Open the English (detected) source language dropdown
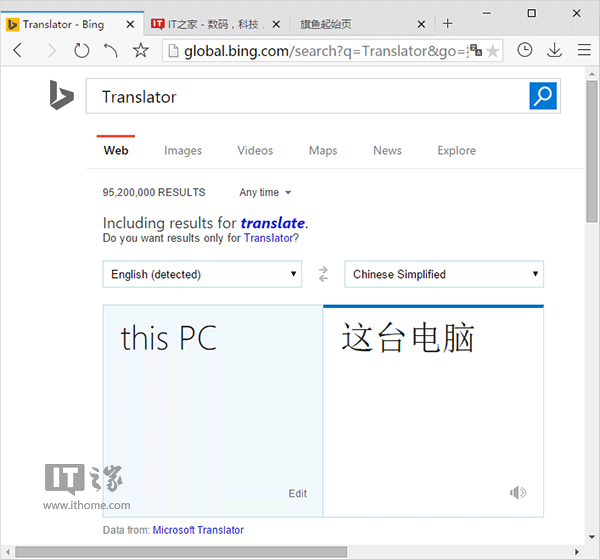This screenshot has width=600, height=560. point(203,274)
